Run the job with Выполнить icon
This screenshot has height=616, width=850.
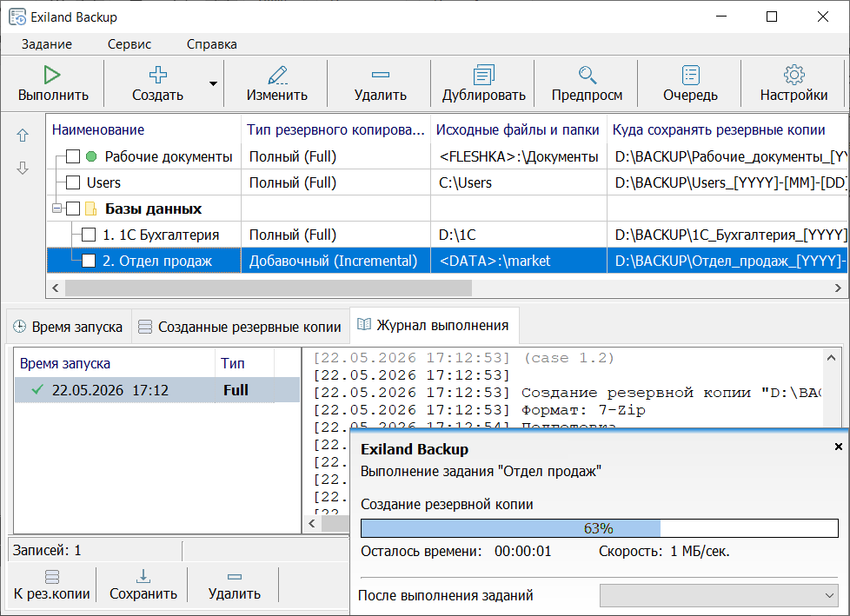pyautogui.click(x=52, y=75)
